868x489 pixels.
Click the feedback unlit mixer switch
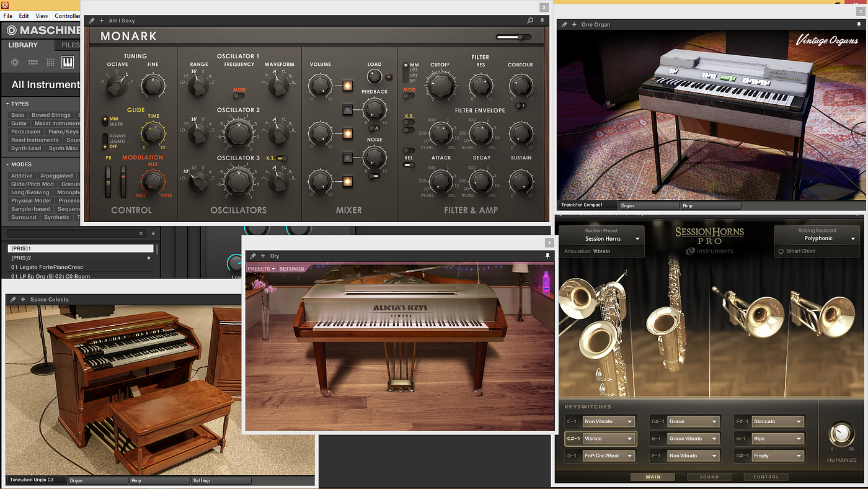pos(347,110)
